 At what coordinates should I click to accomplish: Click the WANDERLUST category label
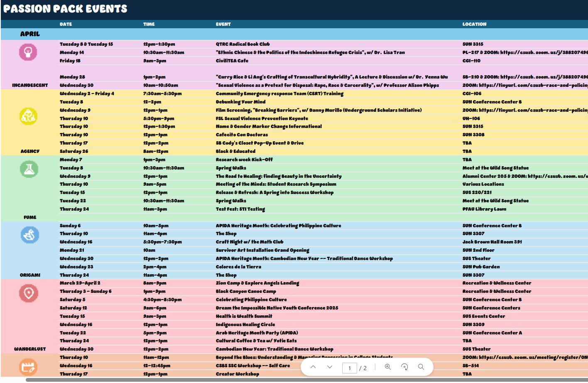point(30,349)
